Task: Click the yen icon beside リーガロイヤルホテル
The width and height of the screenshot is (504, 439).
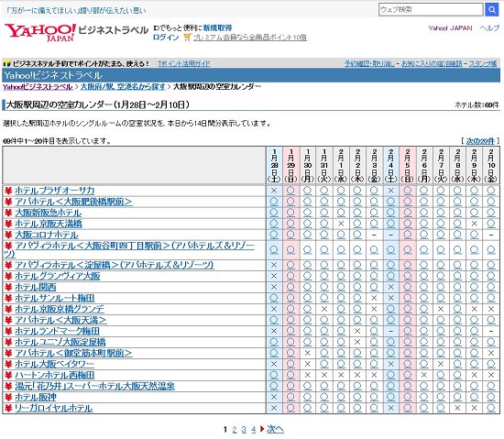Action: [8, 408]
